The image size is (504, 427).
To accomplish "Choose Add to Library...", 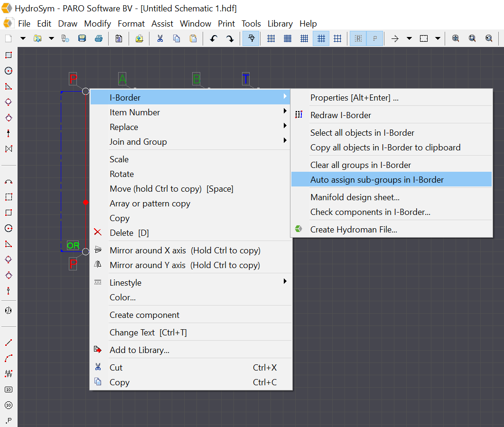I will coord(191,350).
